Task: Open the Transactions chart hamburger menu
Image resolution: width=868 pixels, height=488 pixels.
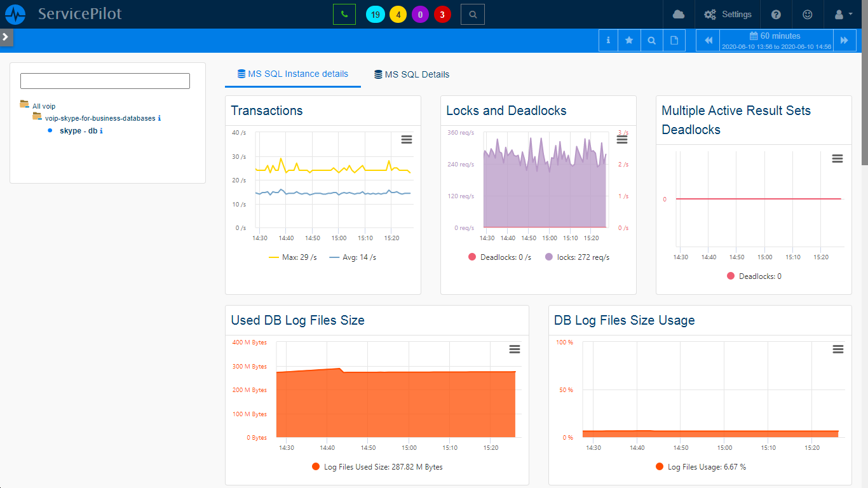Action: (x=407, y=139)
